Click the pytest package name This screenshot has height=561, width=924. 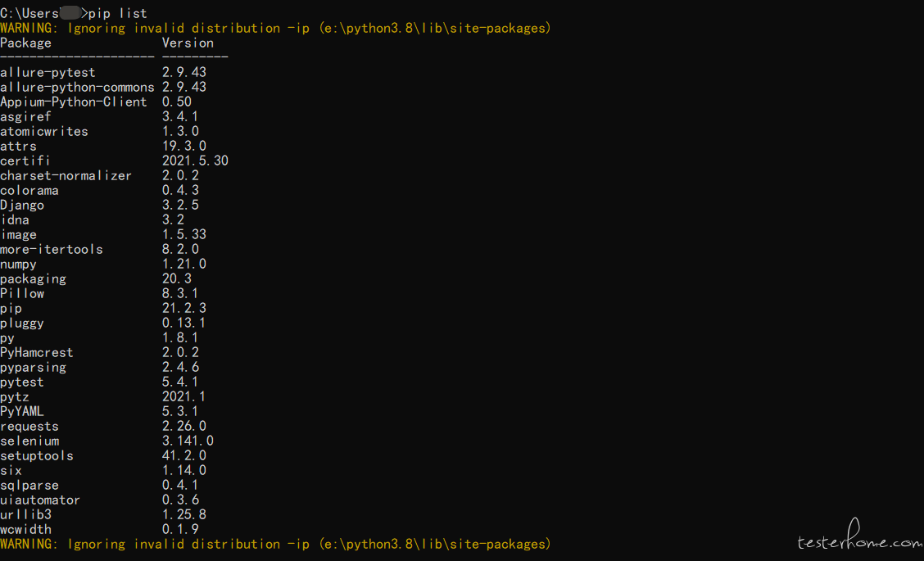[x=22, y=382]
